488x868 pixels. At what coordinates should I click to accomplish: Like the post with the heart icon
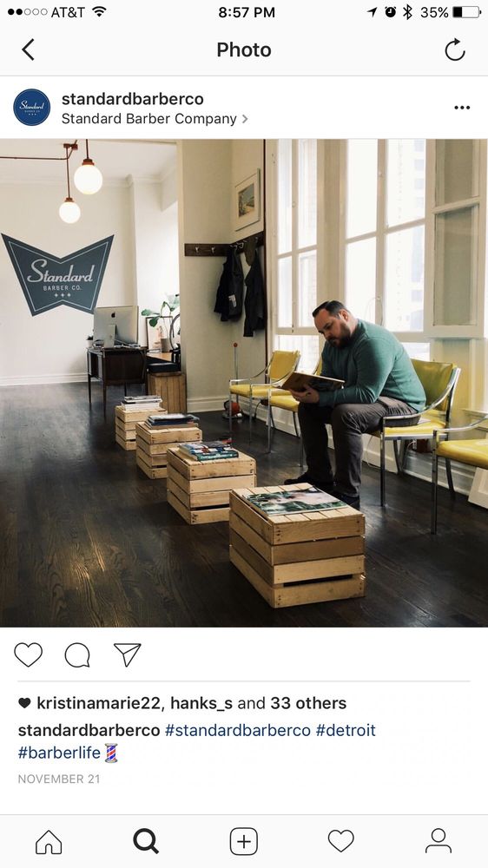coord(29,654)
